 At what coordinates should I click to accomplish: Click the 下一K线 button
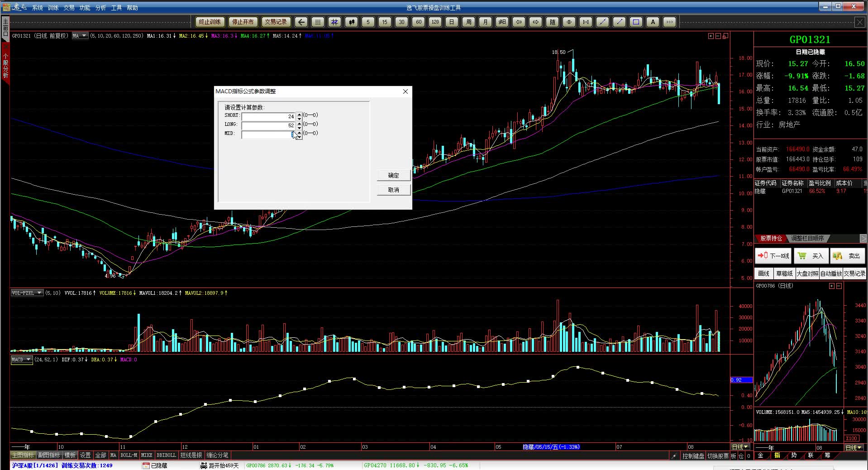point(773,256)
